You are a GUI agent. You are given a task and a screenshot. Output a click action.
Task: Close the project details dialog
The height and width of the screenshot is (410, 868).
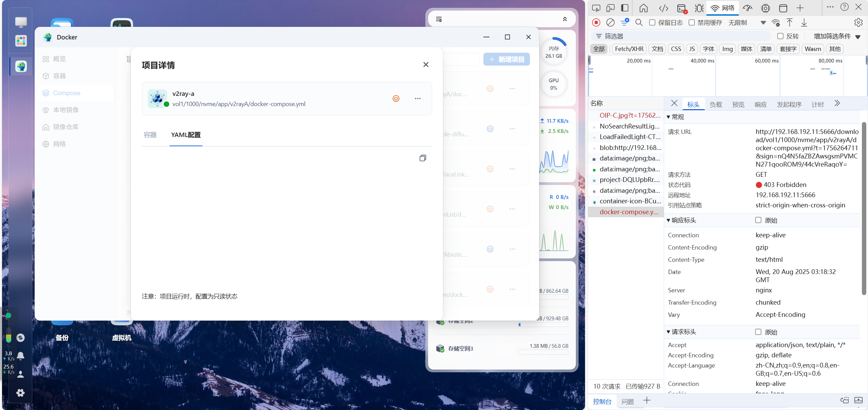tap(426, 65)
